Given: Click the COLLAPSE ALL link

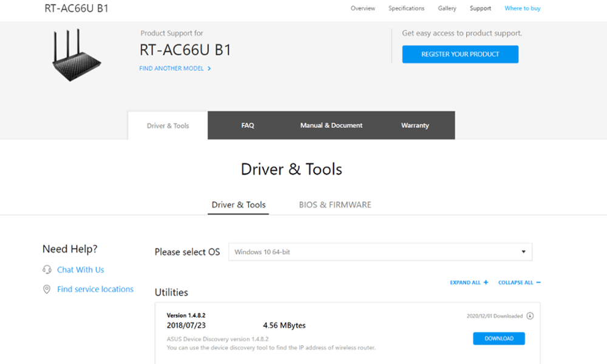Looking at the screenshot, I should coord(515,282).
